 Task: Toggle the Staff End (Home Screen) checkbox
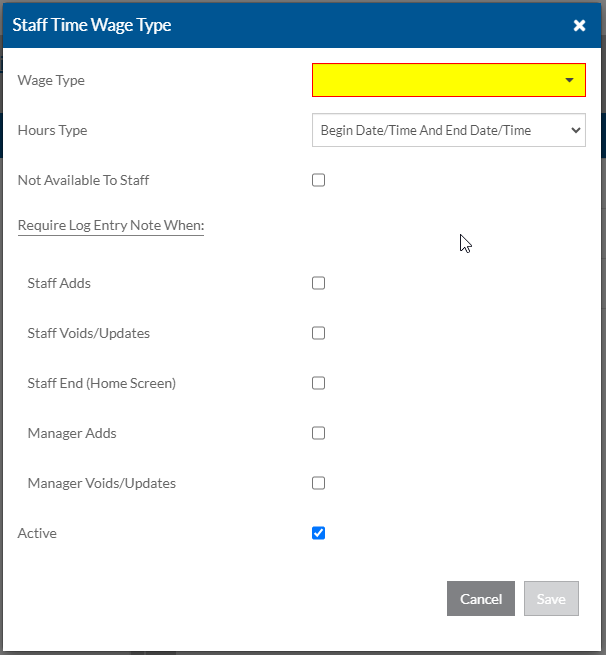point(318,383)
